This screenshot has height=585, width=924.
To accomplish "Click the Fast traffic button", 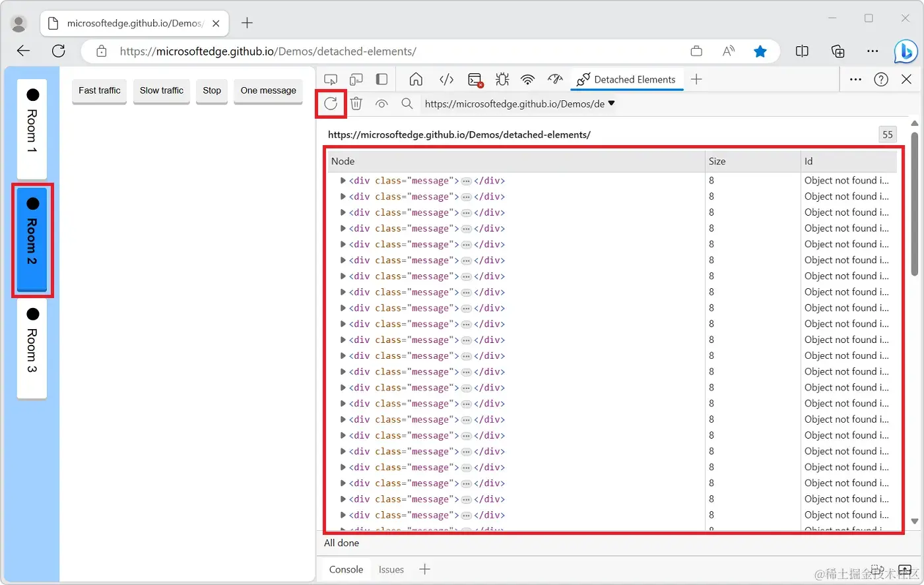I will pos(100,91).
